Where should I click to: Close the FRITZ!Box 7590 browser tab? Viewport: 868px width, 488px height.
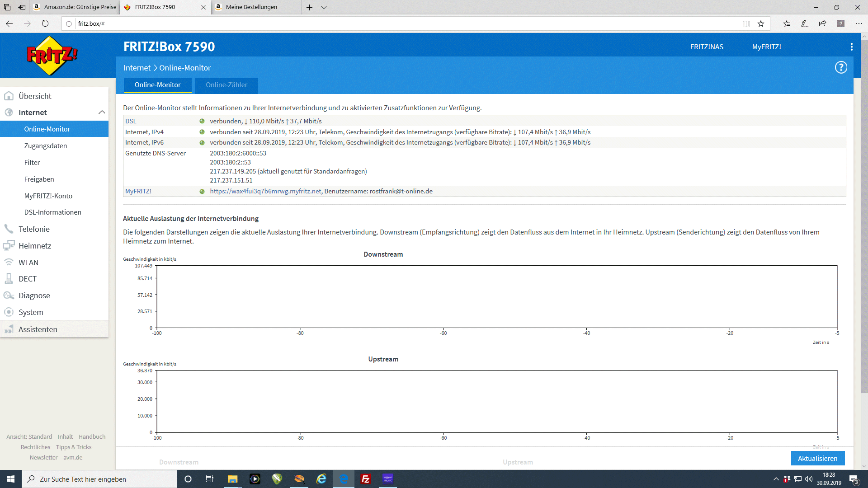pyautogui.click(x=203, y=7)
